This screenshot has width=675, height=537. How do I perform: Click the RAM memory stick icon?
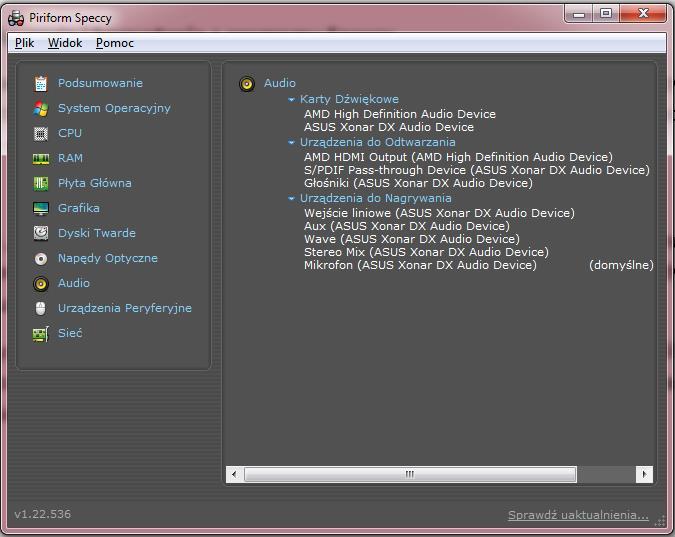tap(41, 158)
